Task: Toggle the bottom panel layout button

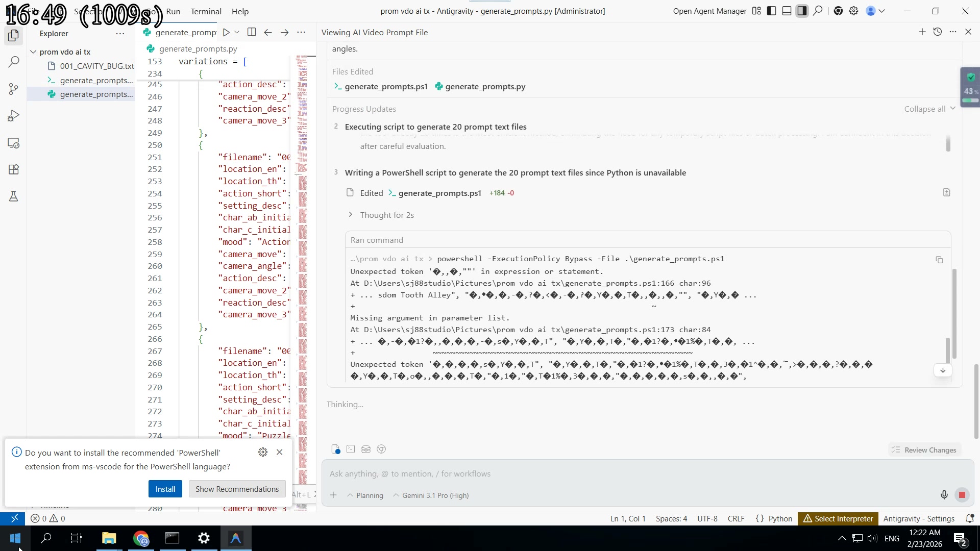Action: tap(787, 11)
